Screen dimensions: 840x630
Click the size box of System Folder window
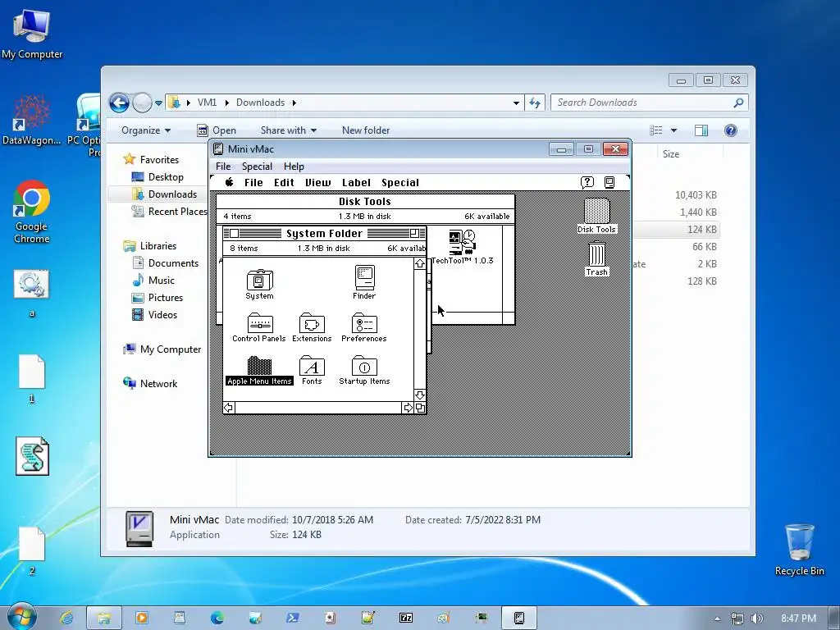[420, 408]
